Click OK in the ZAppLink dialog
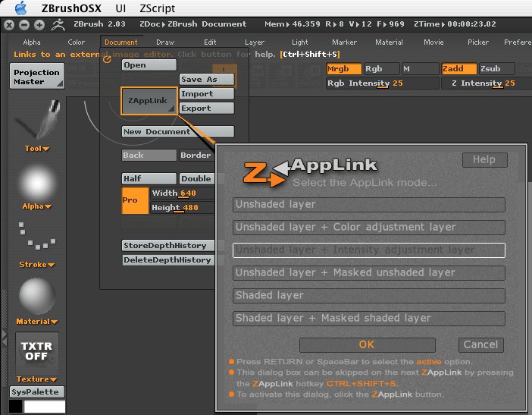The image size is (532, 415). pos(367,345)
